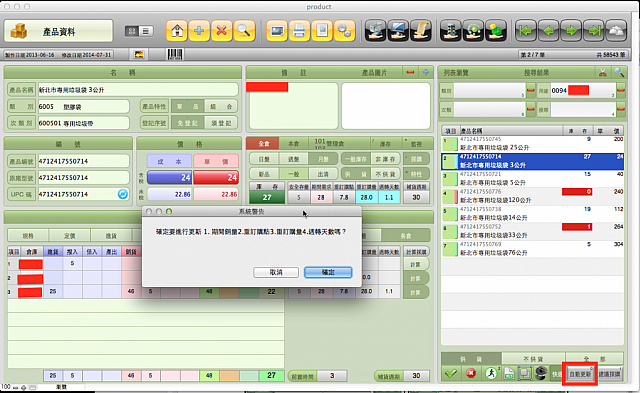Screen dimensions: 640x393
Task: Click the 計算採購 button
Action: click(416, 252)
